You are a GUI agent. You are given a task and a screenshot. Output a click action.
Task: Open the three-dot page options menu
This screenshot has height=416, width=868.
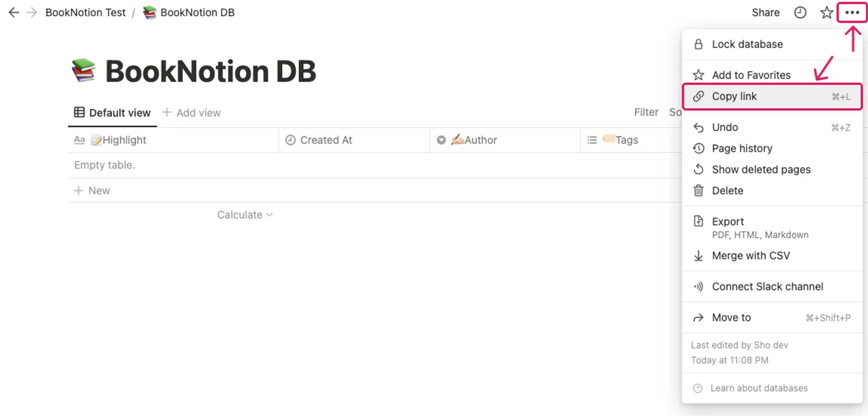852,12
